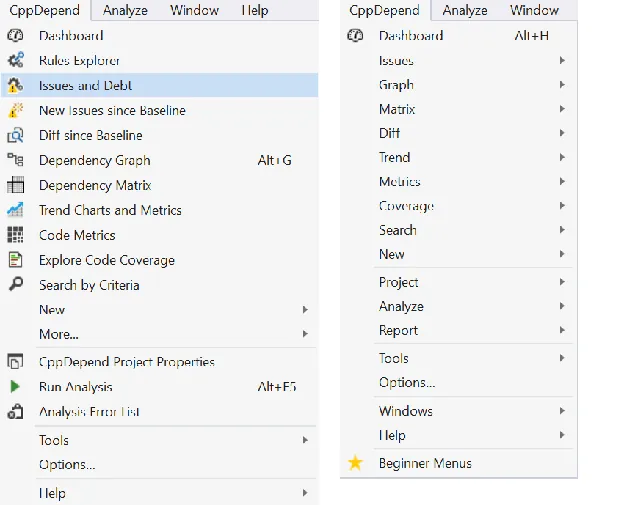Expand the More... submenu arrow
This screenshot has width=624, height=505.
point(305,334)
